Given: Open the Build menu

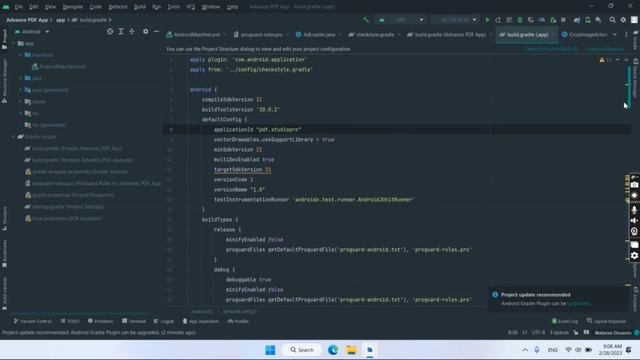Looking at the screenshot, I should click(x=140, y=7).
